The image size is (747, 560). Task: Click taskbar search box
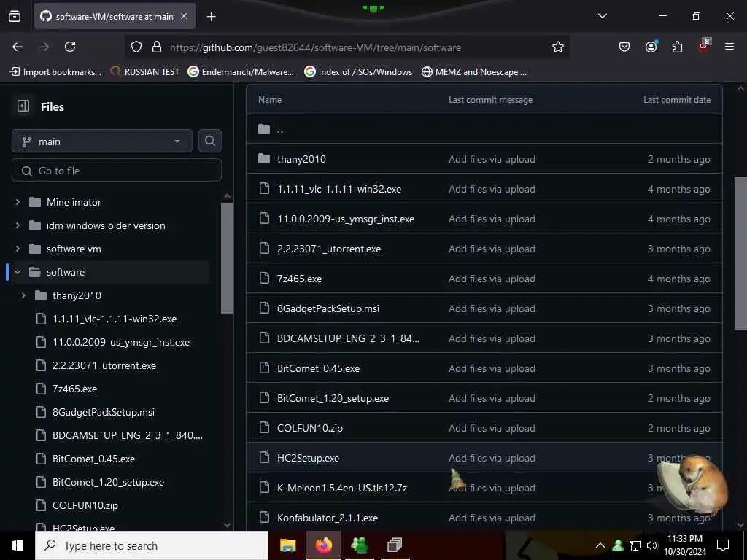point(152,545)
